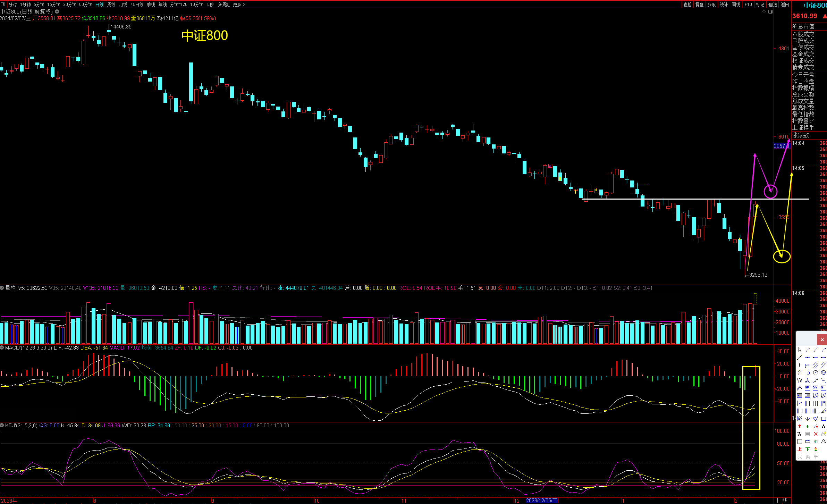The width and height of the screenshot is (827, 504).
Task: Pick the red up-arrow marker tool
Action: (800, 426)
